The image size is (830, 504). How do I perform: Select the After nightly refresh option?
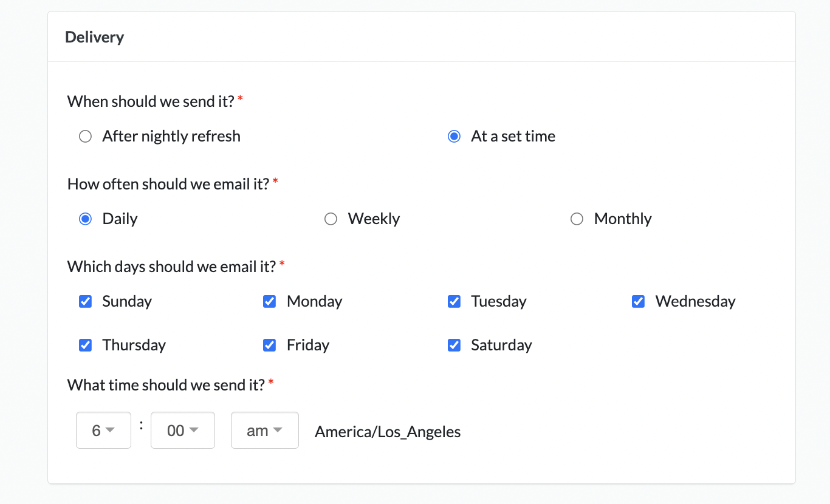[x=85, y=137]
